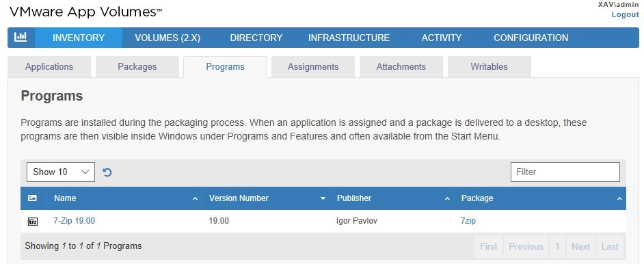The height and width of the screenshot is (264, 644).
Task: Click the Logout link
Action: coord(625,14)
